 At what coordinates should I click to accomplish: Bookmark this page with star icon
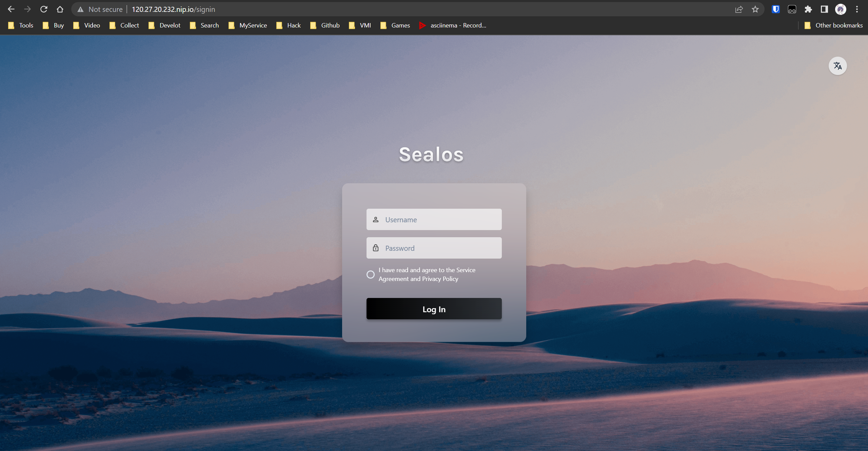pos(755,9)
